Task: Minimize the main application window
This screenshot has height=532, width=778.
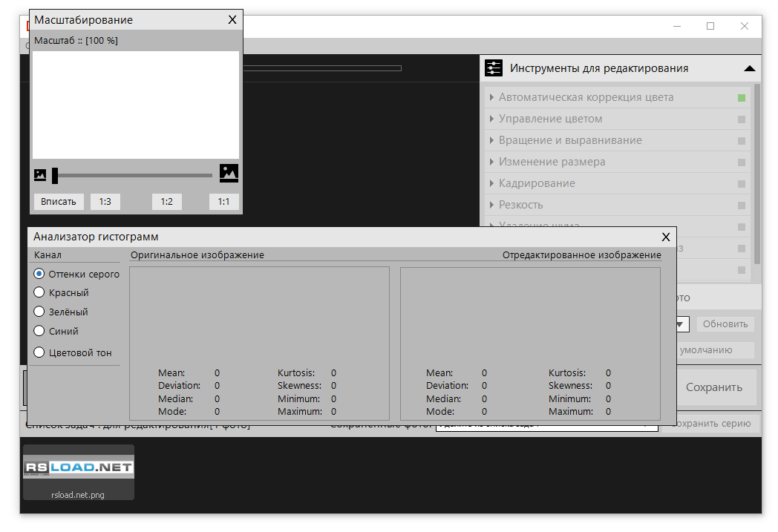Action: coord(677,26)
